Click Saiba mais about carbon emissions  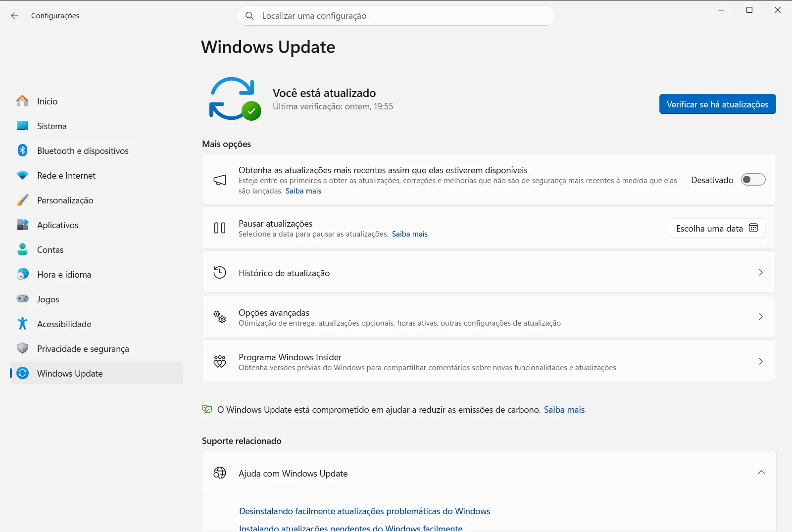coord(564,410)
